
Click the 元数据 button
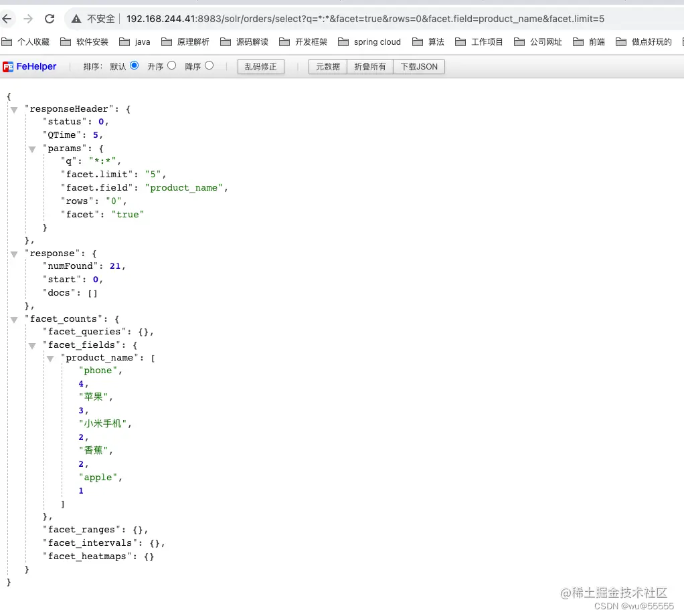pyautogui.click(x=328, y=67)
